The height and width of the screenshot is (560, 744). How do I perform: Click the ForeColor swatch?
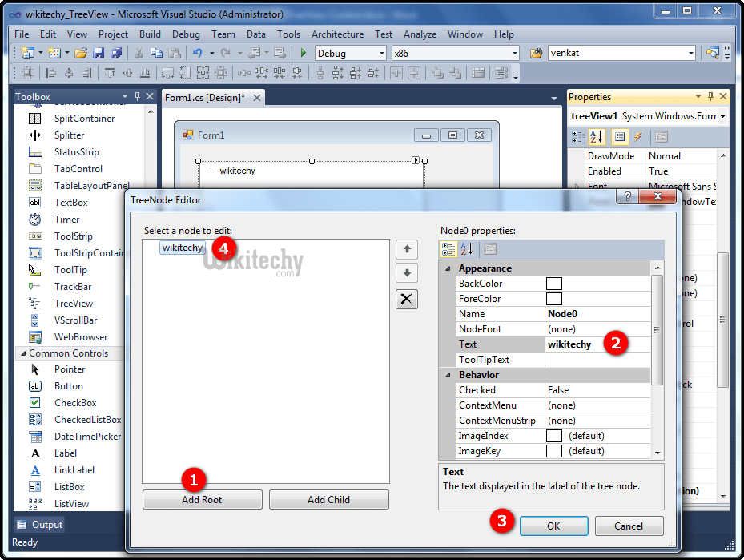point(553,299)
